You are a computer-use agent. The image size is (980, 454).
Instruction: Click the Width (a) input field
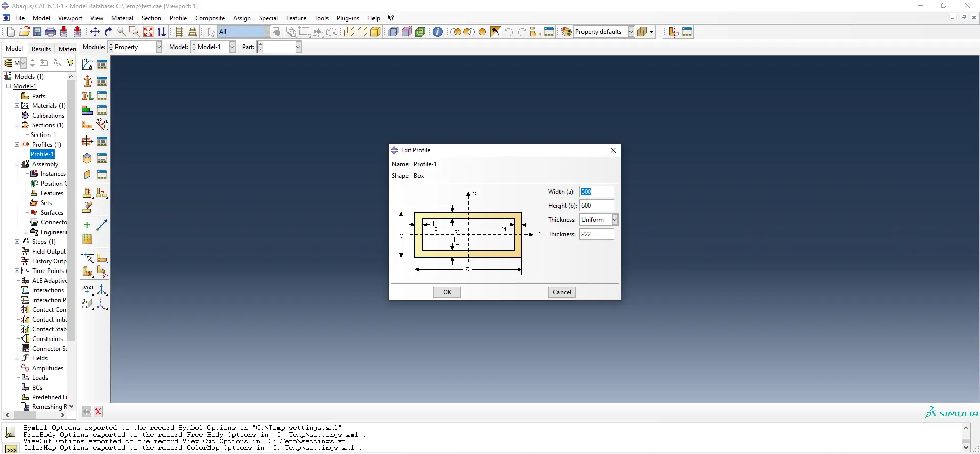tap(597, 192)
